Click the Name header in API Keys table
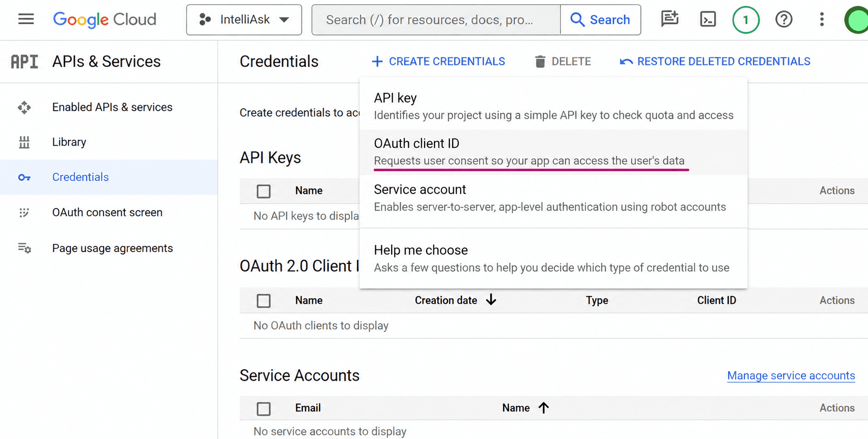Screen dimensions: 868x439 tap(309, 190)
